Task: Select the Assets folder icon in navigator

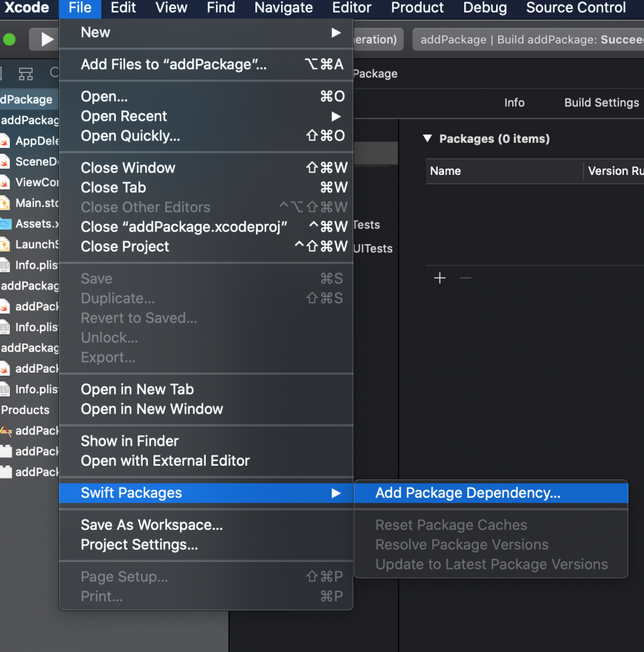Action: pos(6,223)
